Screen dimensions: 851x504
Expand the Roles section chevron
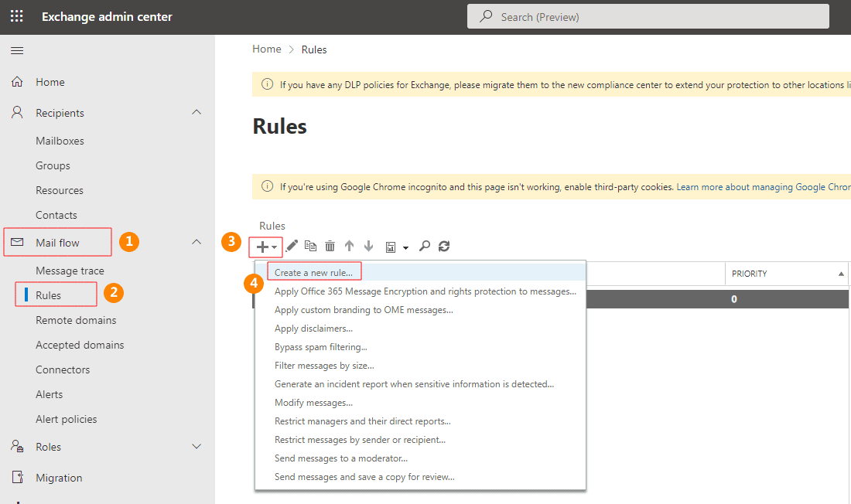[197, 447]
